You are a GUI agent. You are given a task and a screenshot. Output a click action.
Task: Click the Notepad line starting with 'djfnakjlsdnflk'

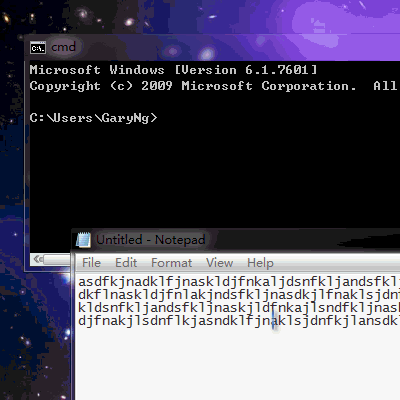pos(239,321)
